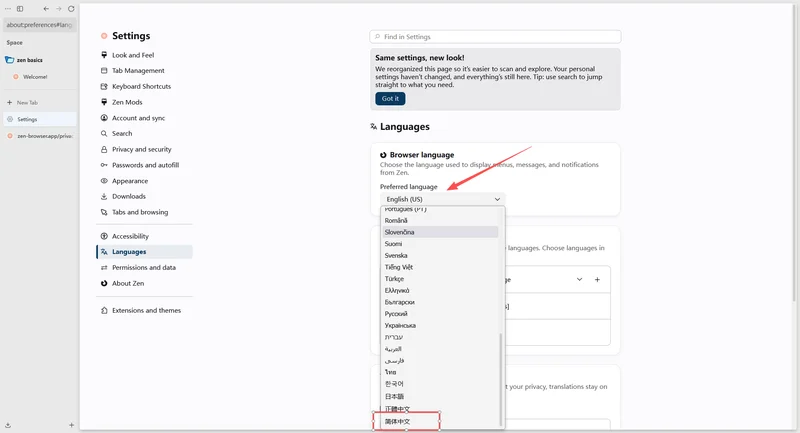Click the Appearance eye icon
The height and width of the screenshot is (433, 800).
[104, 181]
